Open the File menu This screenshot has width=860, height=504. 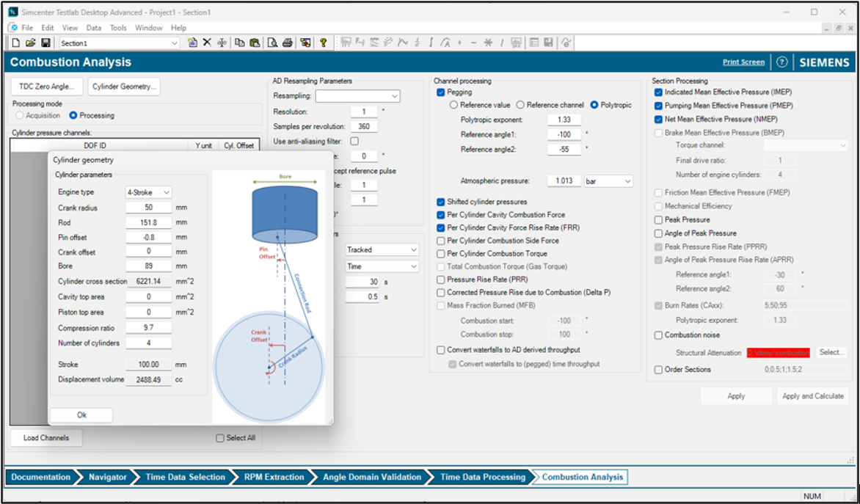pyautogui.click(x=27, y=27)
